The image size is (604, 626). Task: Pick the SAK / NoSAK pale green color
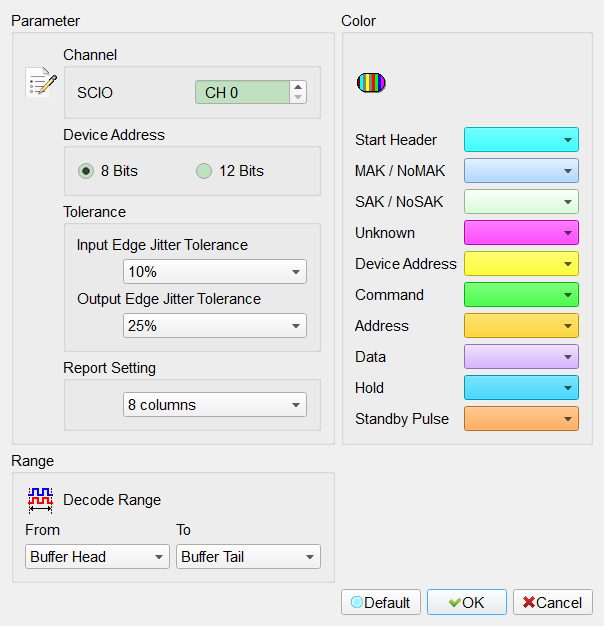521,202
